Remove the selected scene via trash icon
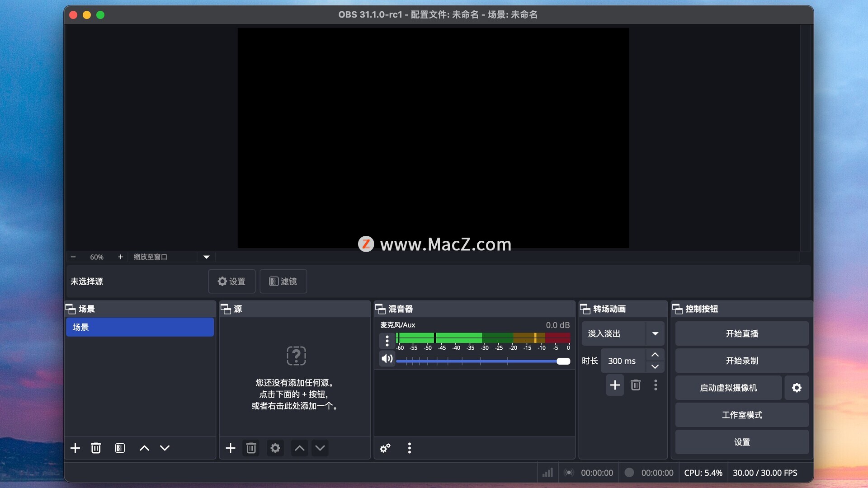 coord(96,448)
